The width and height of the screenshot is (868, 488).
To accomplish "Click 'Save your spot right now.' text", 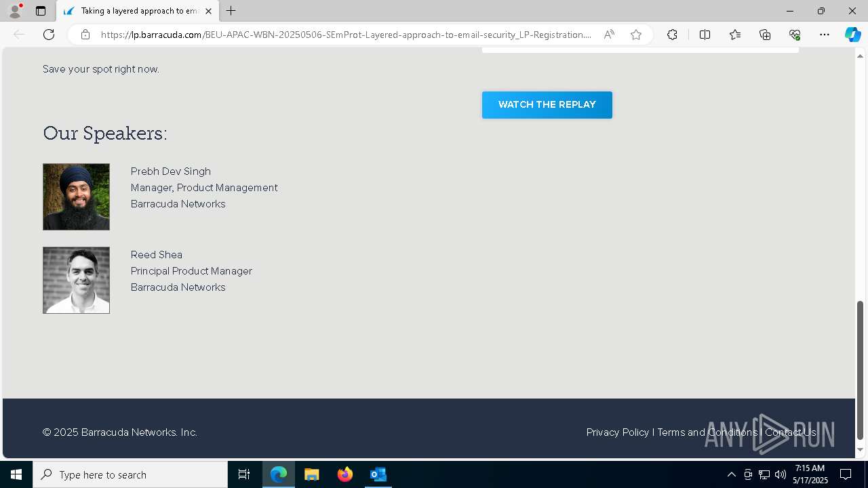I will [101, 69].
